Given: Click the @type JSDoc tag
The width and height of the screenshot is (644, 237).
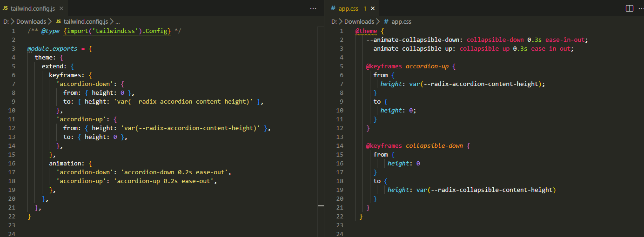Looking at the screenshot, I should pos(51,31).
